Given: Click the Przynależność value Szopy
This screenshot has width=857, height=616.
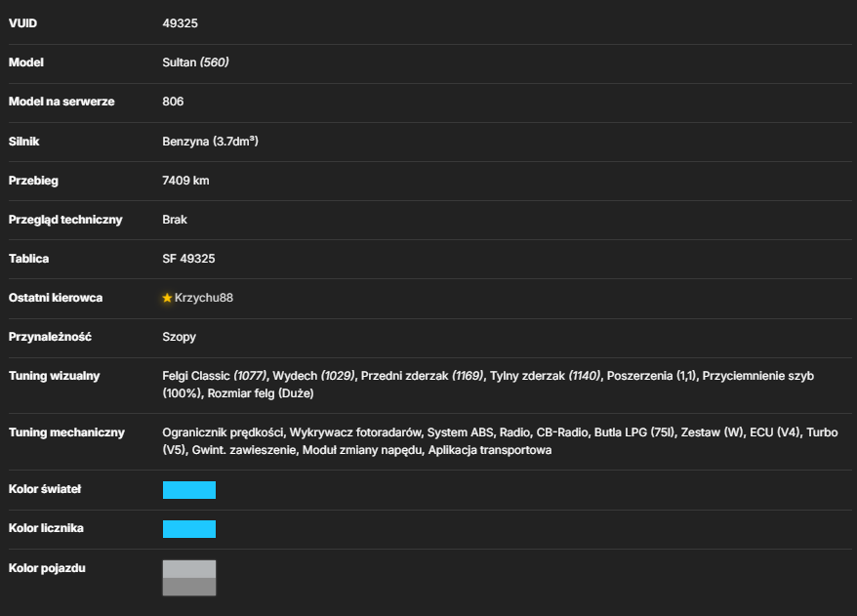Looking at the screenshot, I should point(180,337).
